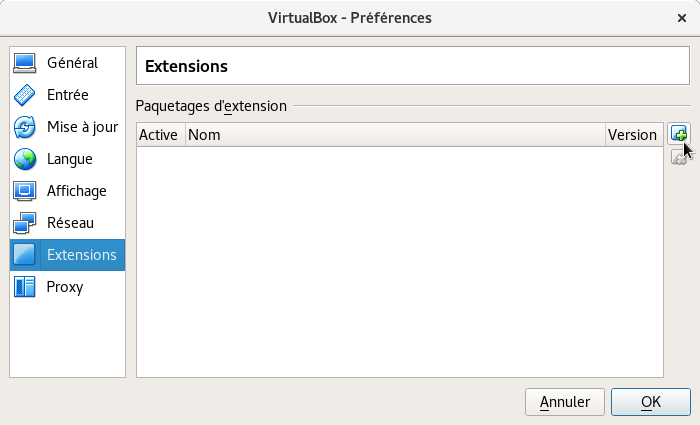700x425 pixels.
Task: Open the Général preferences section
Action: [x=68, y=63]
